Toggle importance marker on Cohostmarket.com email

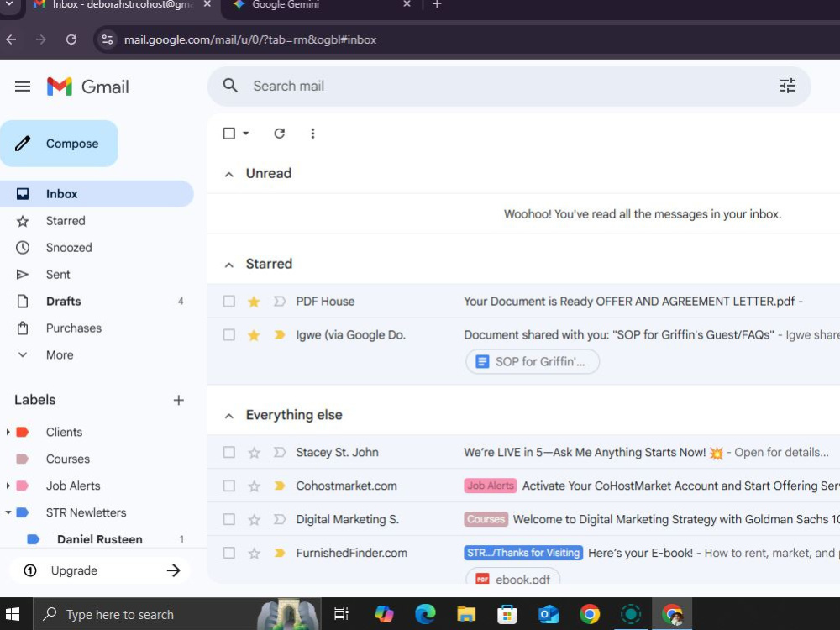pos(279,486)
